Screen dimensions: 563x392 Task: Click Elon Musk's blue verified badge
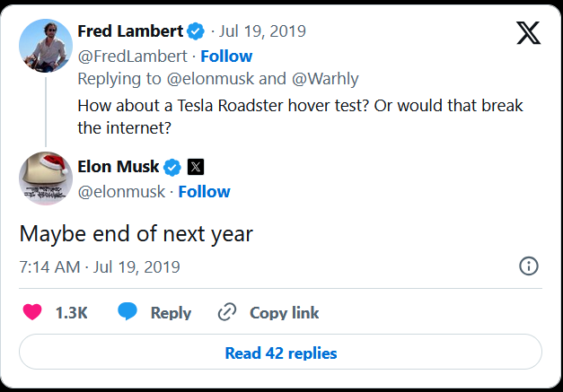[172, 167]
